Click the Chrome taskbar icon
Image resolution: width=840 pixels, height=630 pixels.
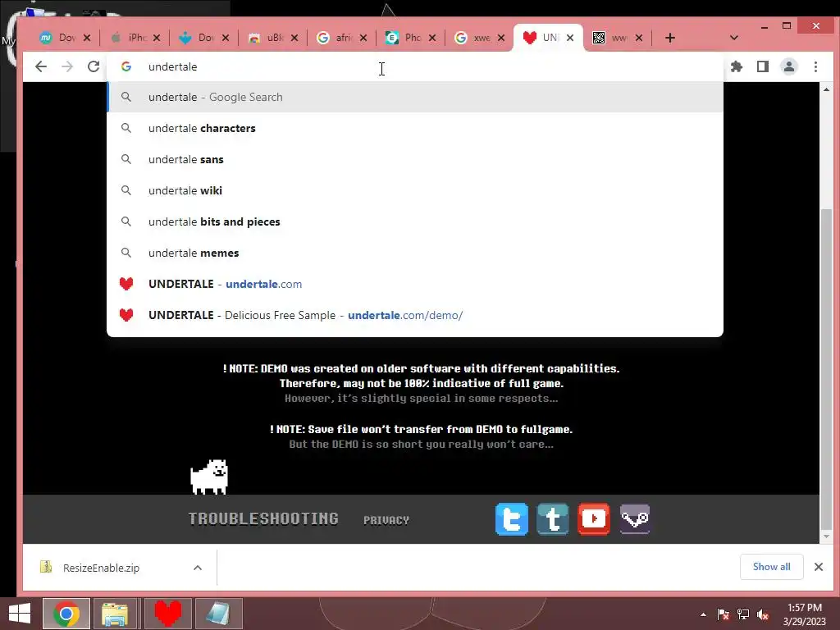coord(66,614)
